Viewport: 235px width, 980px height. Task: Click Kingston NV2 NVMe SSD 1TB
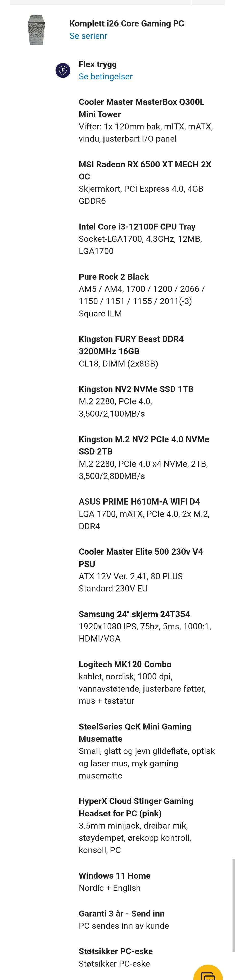click(x=136, y=389)
